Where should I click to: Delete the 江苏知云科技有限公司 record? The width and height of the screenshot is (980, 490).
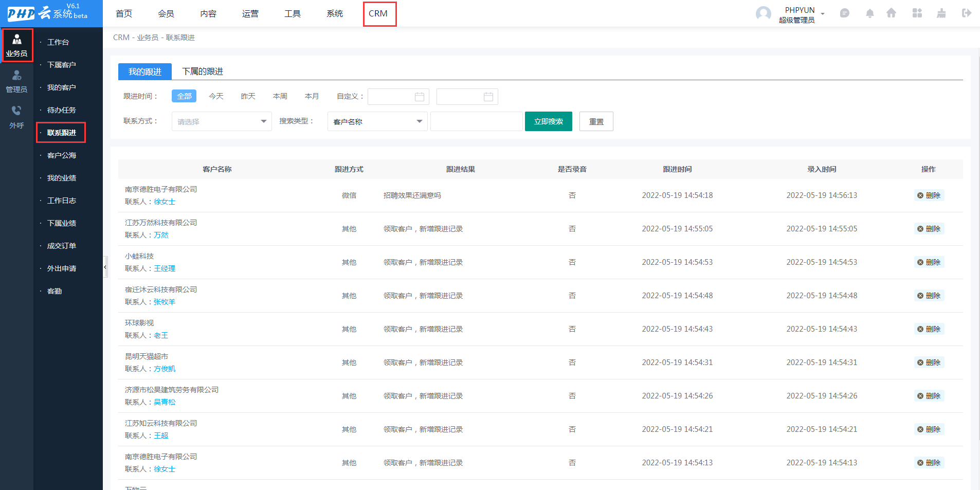(929, 429)
